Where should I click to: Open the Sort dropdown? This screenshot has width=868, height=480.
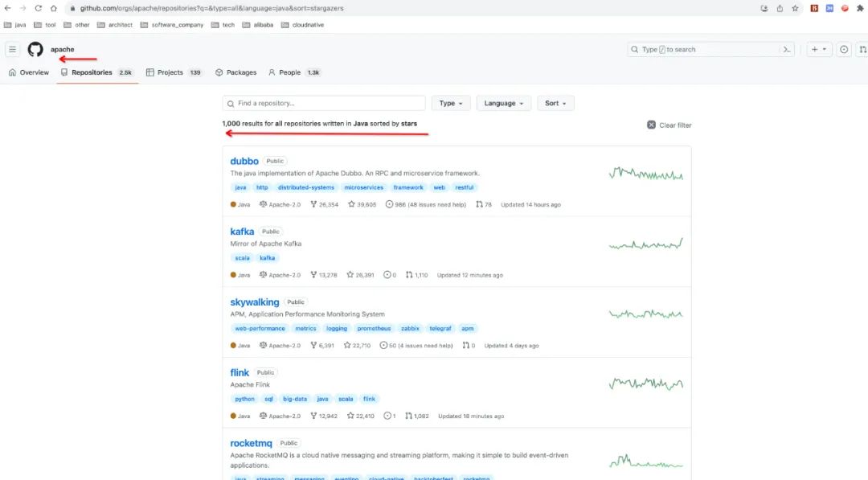click(x=555, y=103)
